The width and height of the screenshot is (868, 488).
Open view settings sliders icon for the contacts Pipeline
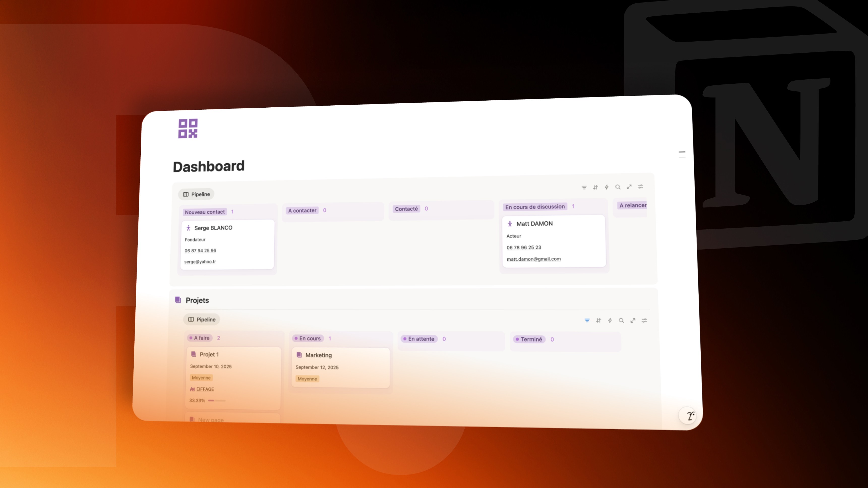(x=641, y=186)
